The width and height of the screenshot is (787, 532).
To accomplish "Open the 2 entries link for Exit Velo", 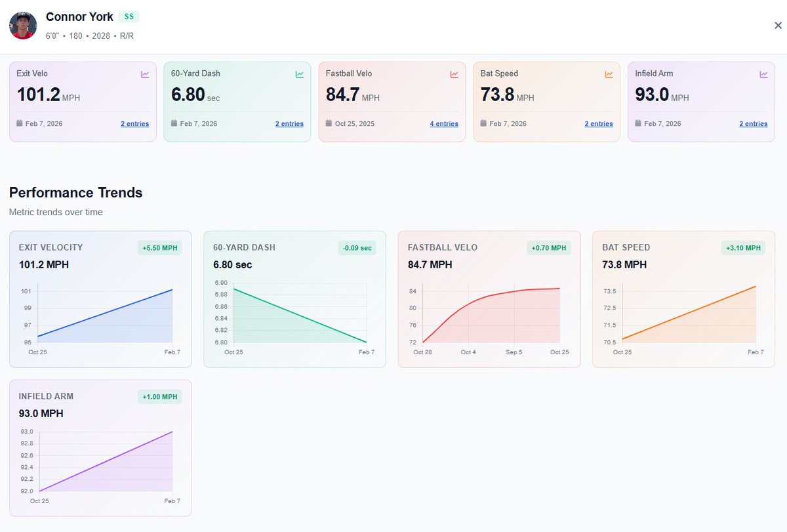I will (134, 123).
